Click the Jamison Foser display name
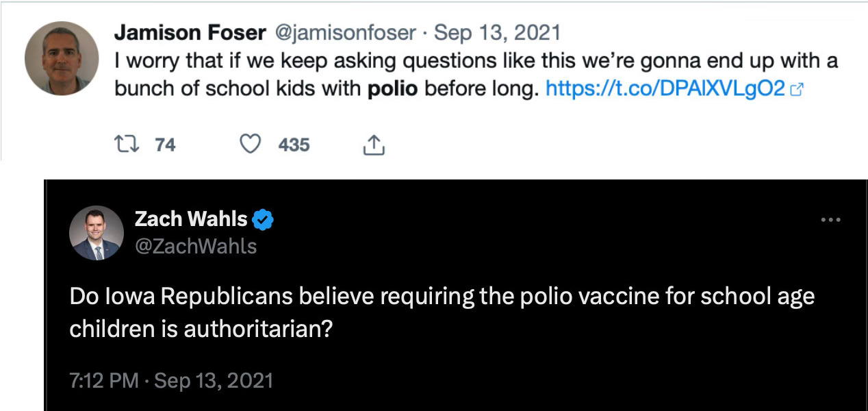Image resolution: width=868 pixels, height=411 pixels. 191,32
